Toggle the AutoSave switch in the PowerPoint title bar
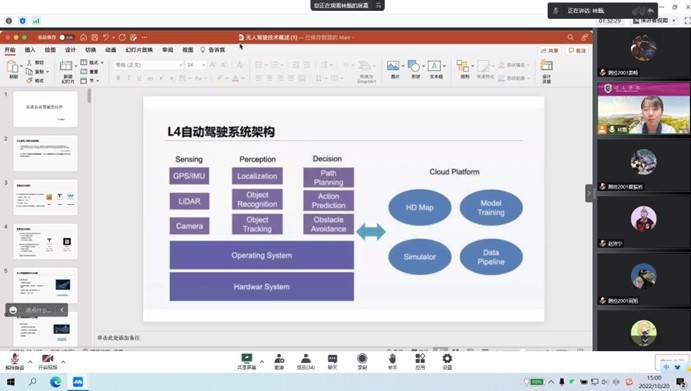The width and height of the screenshot is (691, 391). click(x=67, y=37)
